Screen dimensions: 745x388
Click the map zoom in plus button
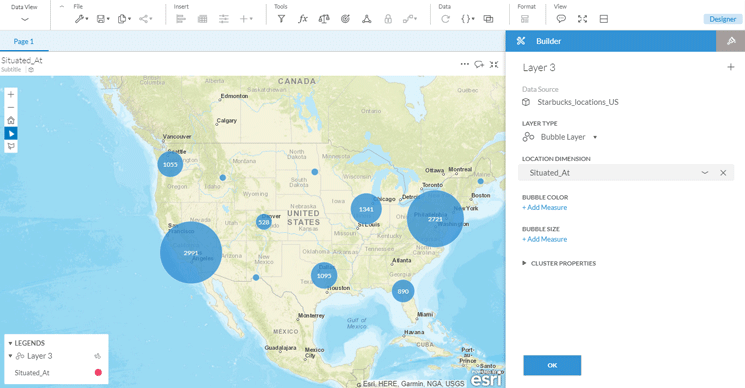pyautogui.click(x=11, y=95)
